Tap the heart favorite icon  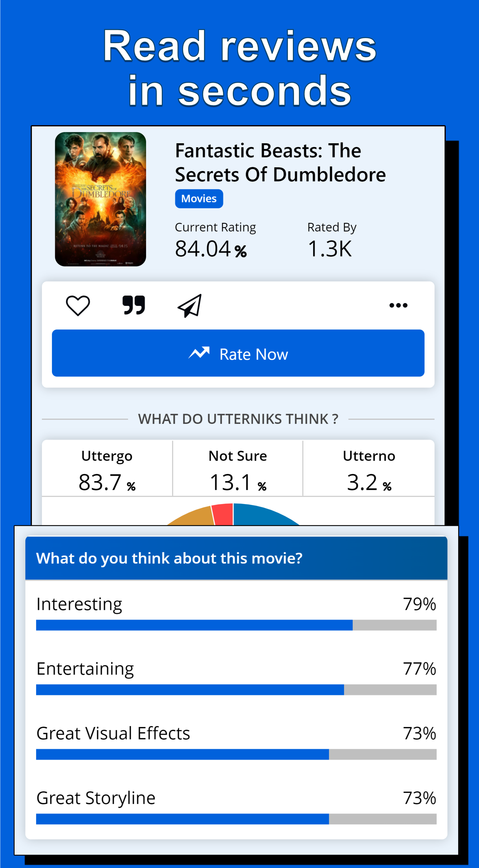pyautogui.click(x=78, y=305)
